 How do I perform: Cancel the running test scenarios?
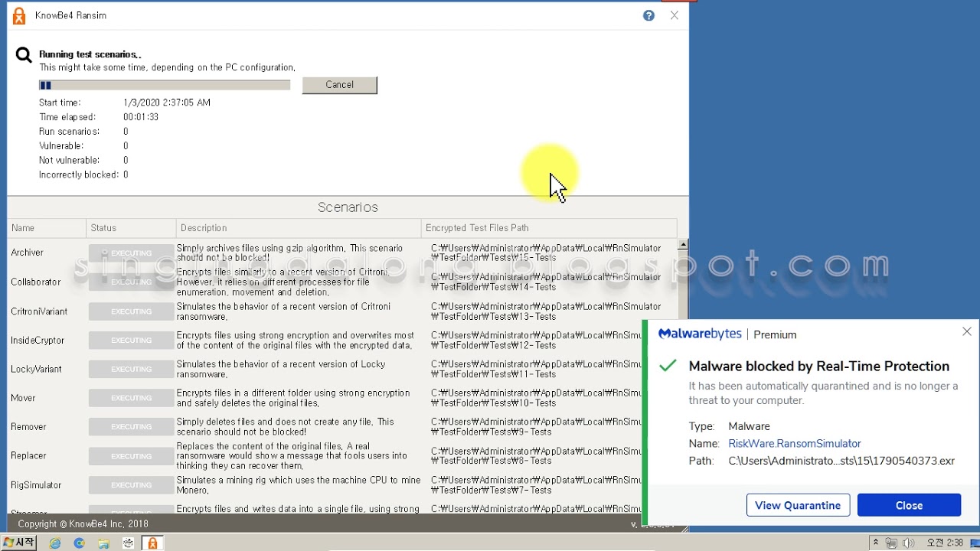coord(339,85)
